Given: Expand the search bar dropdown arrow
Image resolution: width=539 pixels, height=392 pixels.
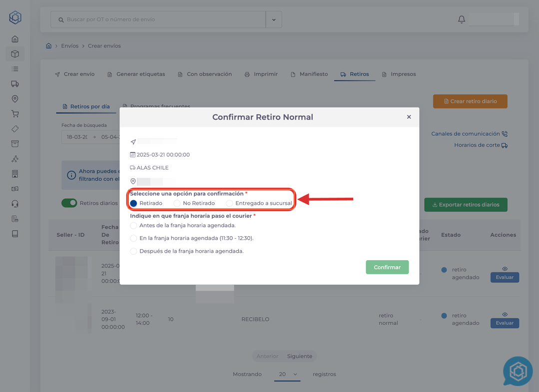Looking at the screenshot, I should point(274,19).
